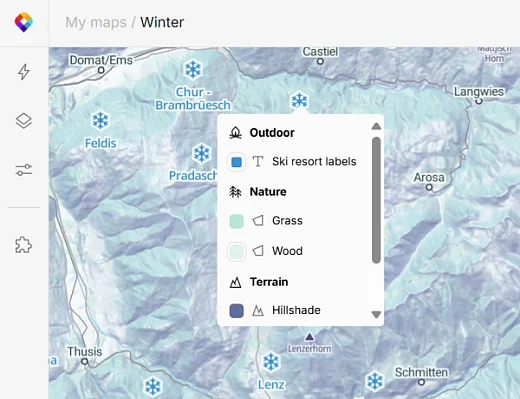Open the layers stack panel

pyautogui.click(x=24, y=121)
